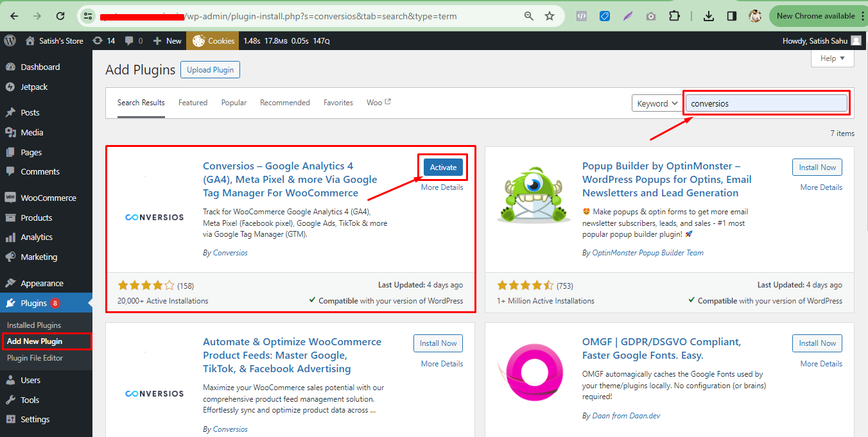Switch to the Recommended tab

pos(285,103)
